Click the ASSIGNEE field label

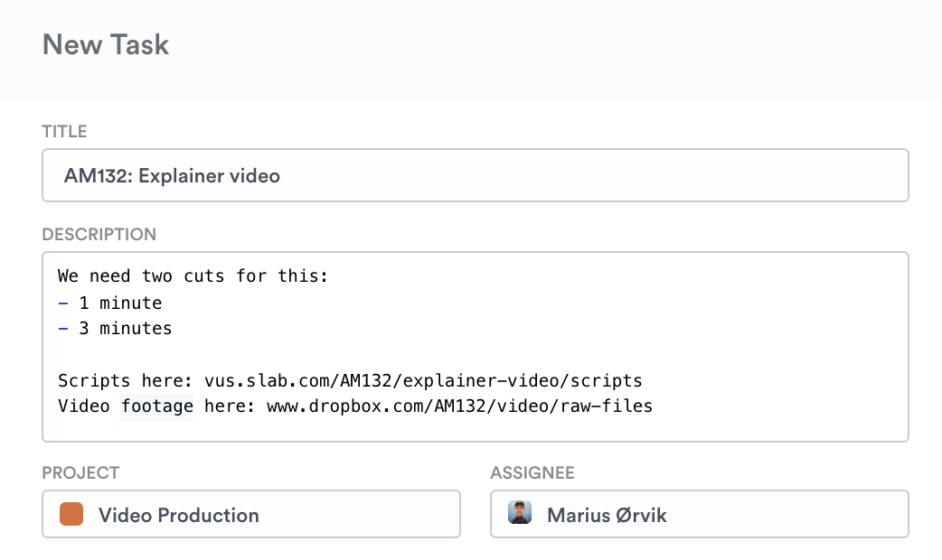tap(532, 472)
